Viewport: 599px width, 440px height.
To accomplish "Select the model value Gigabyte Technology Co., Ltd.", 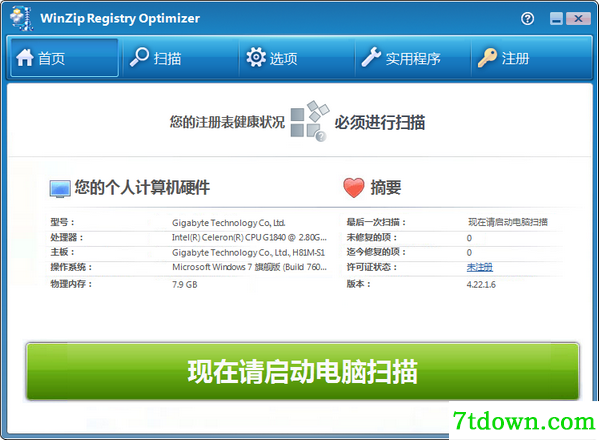I will tap(228, 223).
